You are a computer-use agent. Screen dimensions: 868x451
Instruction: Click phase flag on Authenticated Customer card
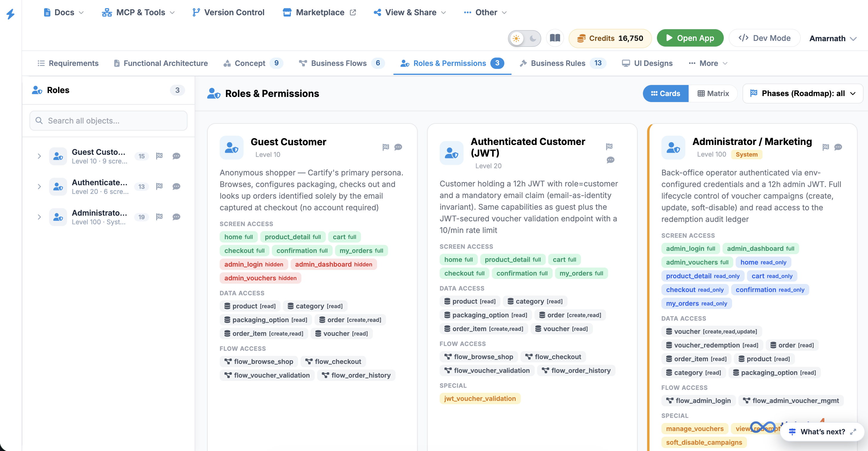pyautogui.click(x=609, y=146)
